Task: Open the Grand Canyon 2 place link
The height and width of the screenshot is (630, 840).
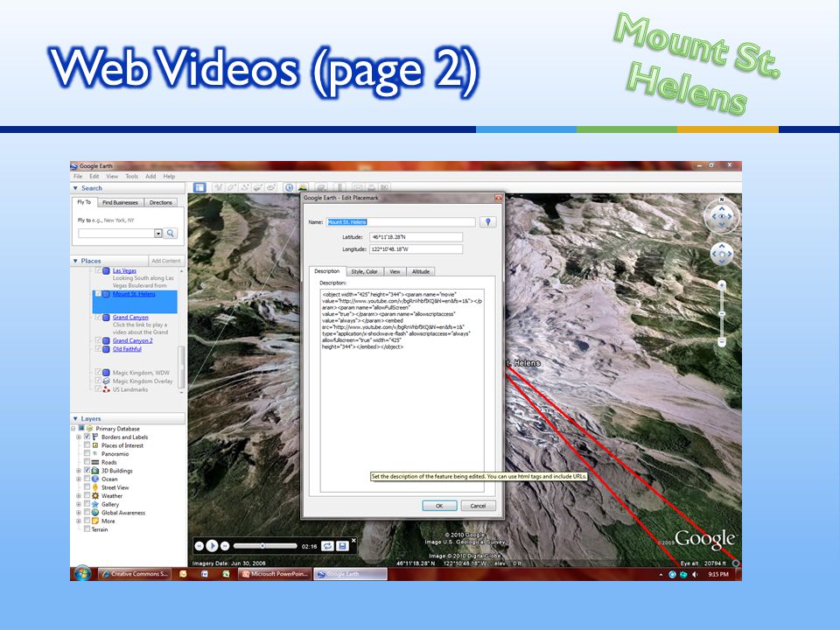Action: pyautogui.click(x=132, y=340)
